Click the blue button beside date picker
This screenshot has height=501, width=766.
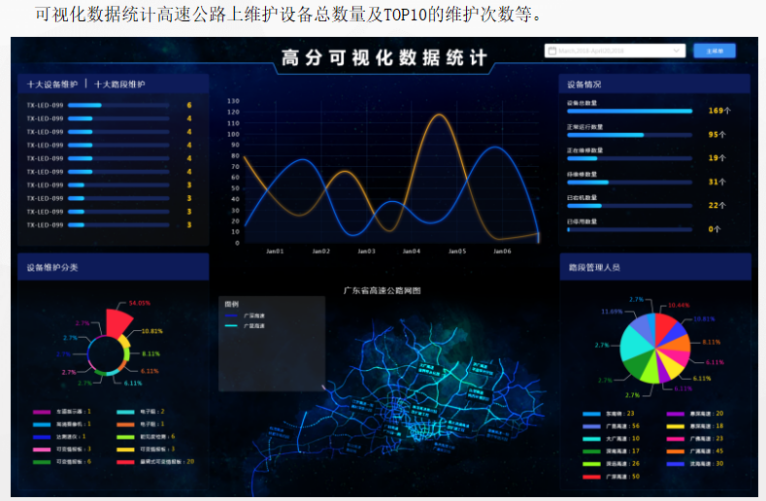(x=714, y=50)
